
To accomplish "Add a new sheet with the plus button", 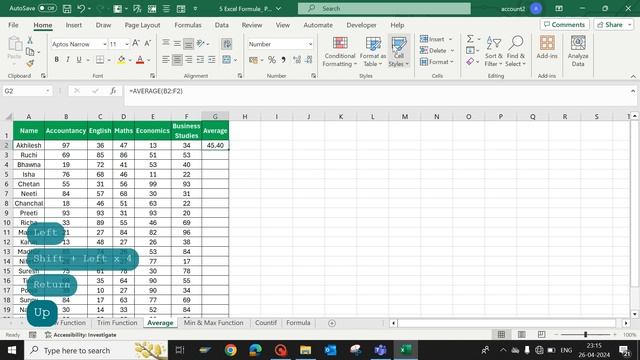I will click(x=332, y=323).
